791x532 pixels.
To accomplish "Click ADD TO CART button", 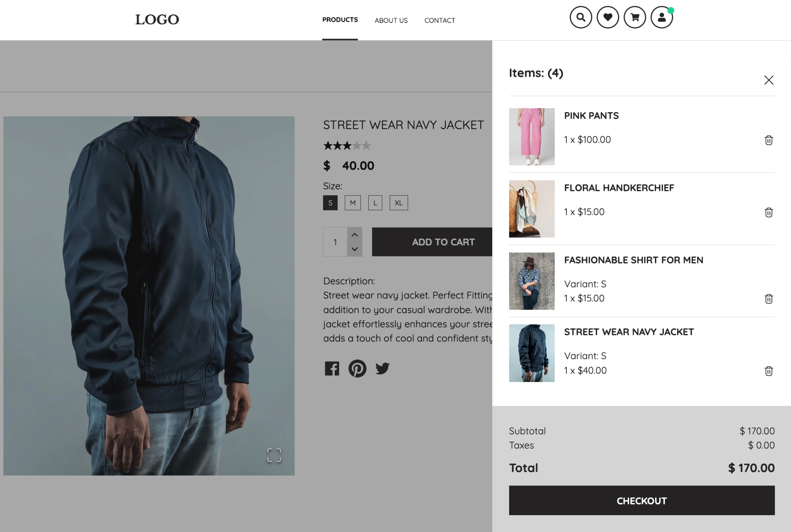I will click(x=443, y=242).
